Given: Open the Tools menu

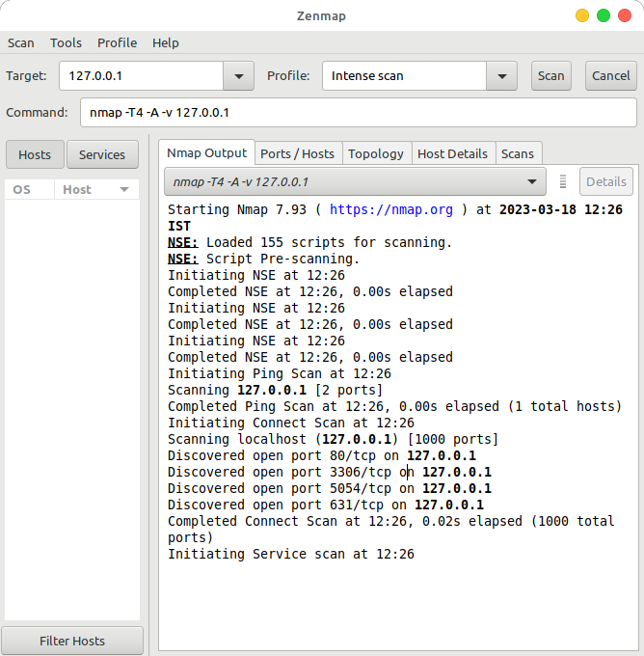Looking at the screenshot, I should pos(66,42).
